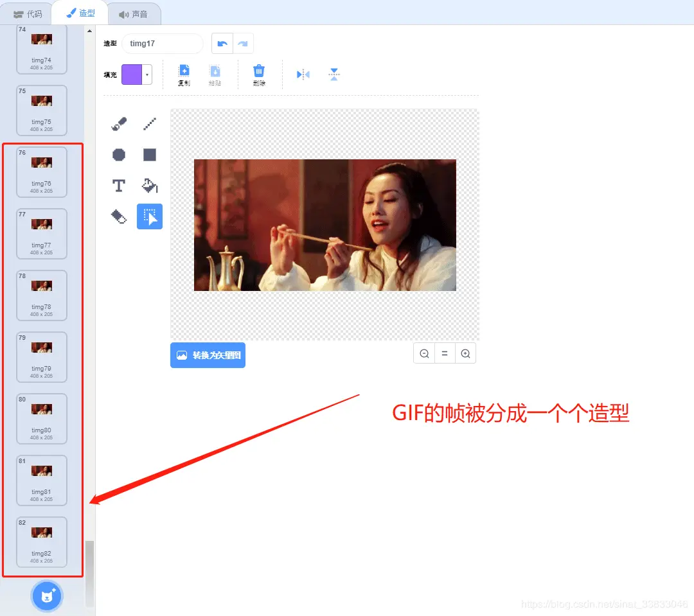
Task: Switch to the 代码 code tab
Action: (x=28, y=14)
